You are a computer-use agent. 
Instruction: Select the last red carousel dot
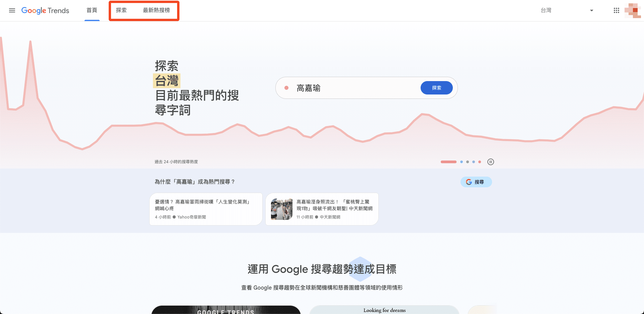(480, 162)
